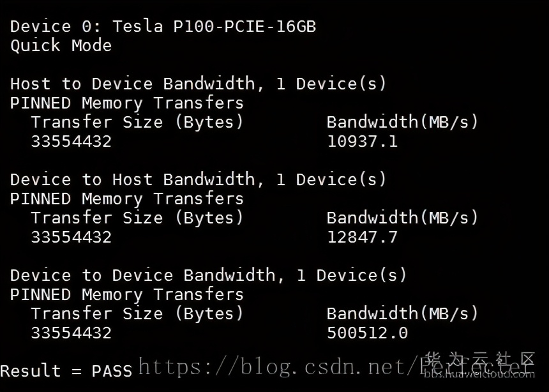
Task: Click the 10937.1 bandwidth value
Action: 363,142
